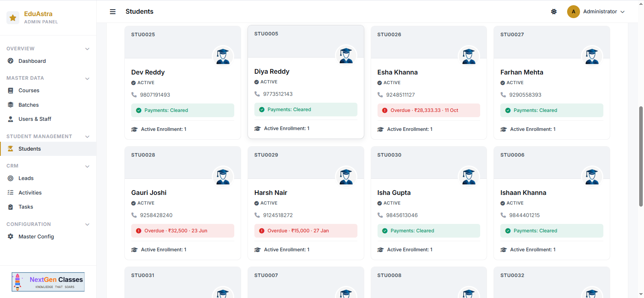Click phone number 9807191493
Image resolution: width=644 pixels, height=298 pixels.
[155, 95]
